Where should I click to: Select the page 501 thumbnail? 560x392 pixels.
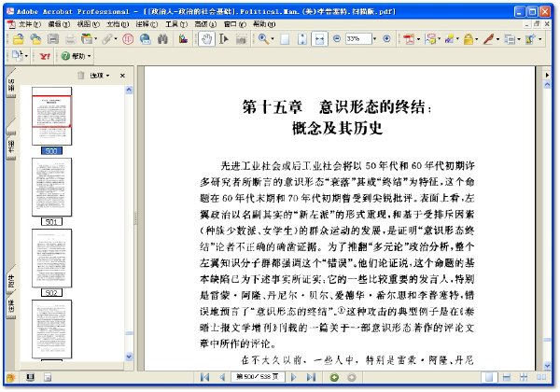(51, 187)
